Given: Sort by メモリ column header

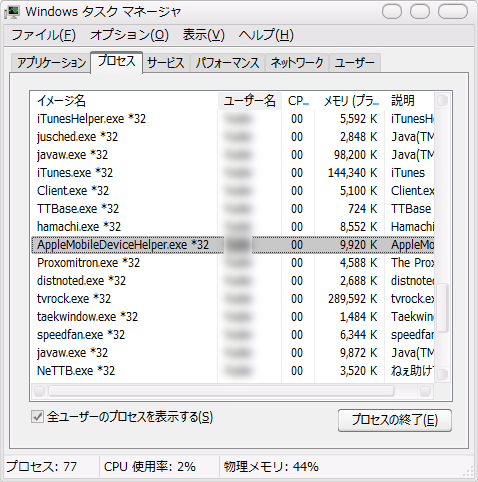Looking at the screenshot, I should tap(350, 101).
